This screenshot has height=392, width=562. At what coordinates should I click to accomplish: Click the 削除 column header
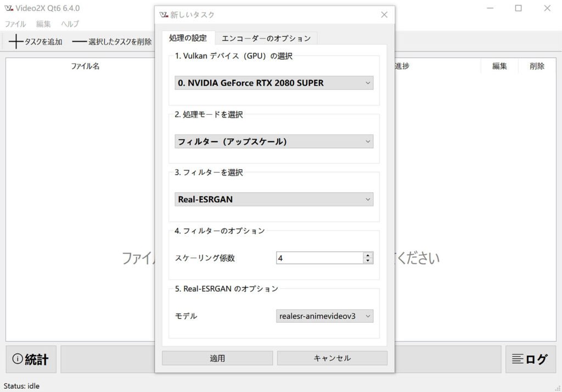[536, 66]
